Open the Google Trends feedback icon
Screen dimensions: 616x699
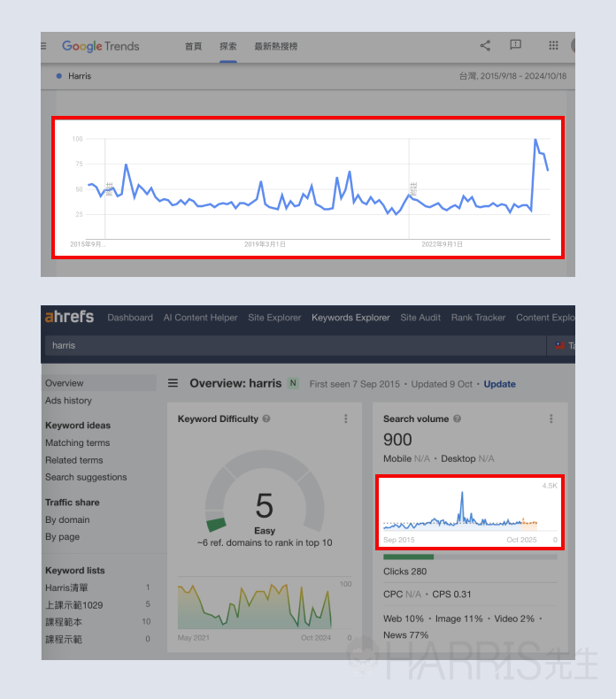515,45
